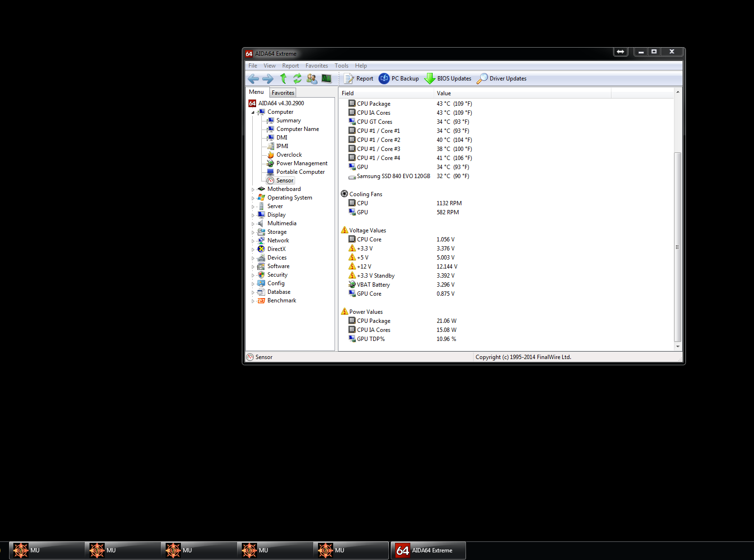Click the Back navigation arrow icon
This screenshot has width=754, height=560.
[x=253, y=79]
